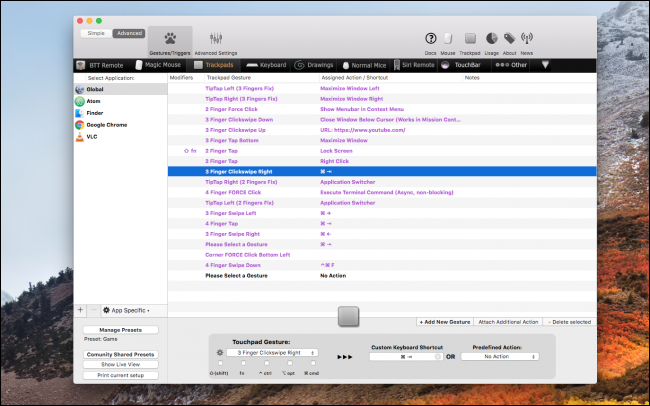Switch to Advanced mode
The image size is (650, 406).
[129, 33]
